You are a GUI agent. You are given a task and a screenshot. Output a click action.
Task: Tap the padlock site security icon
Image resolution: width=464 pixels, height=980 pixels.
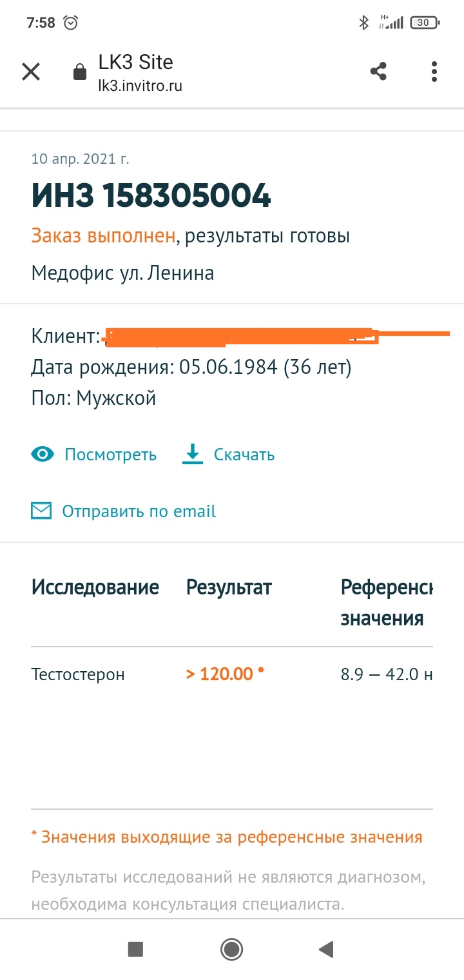[x=80, y=72]
